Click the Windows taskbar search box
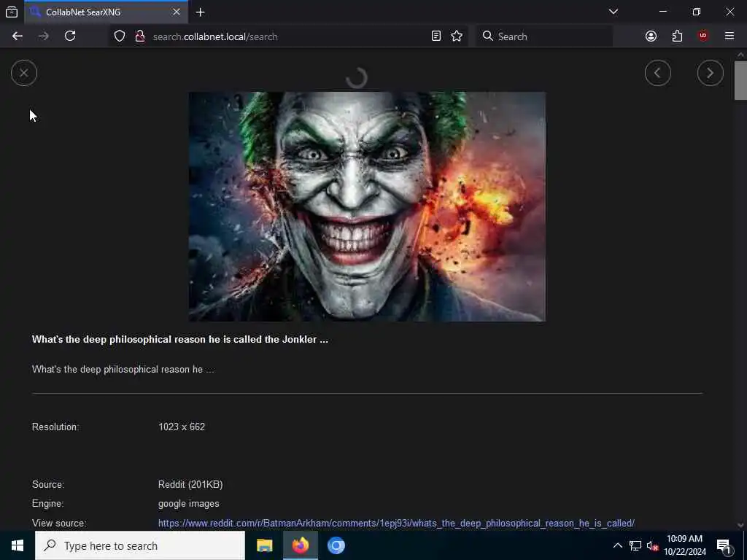 click(x=140, y=545)
